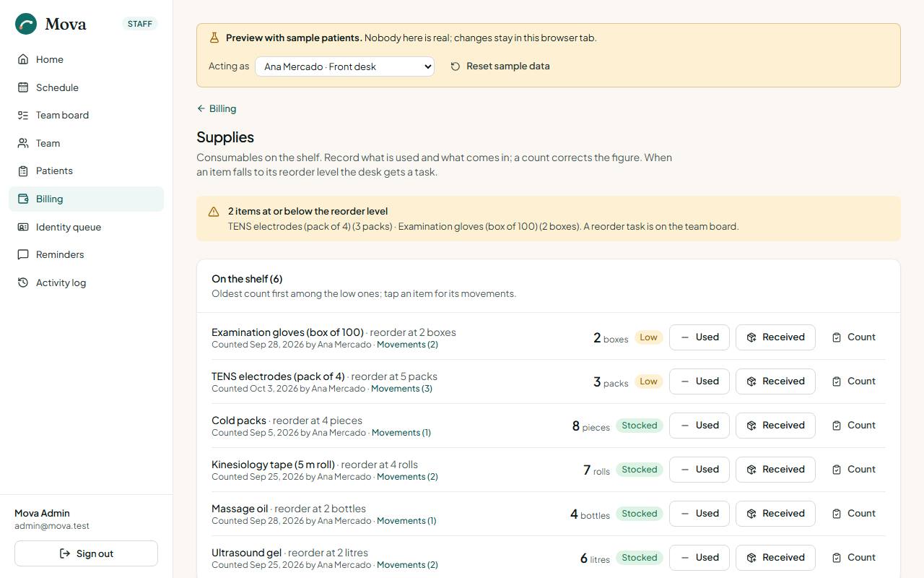
Task: Click Count on the Examination gloves row
Action: [x=853, y=337]
